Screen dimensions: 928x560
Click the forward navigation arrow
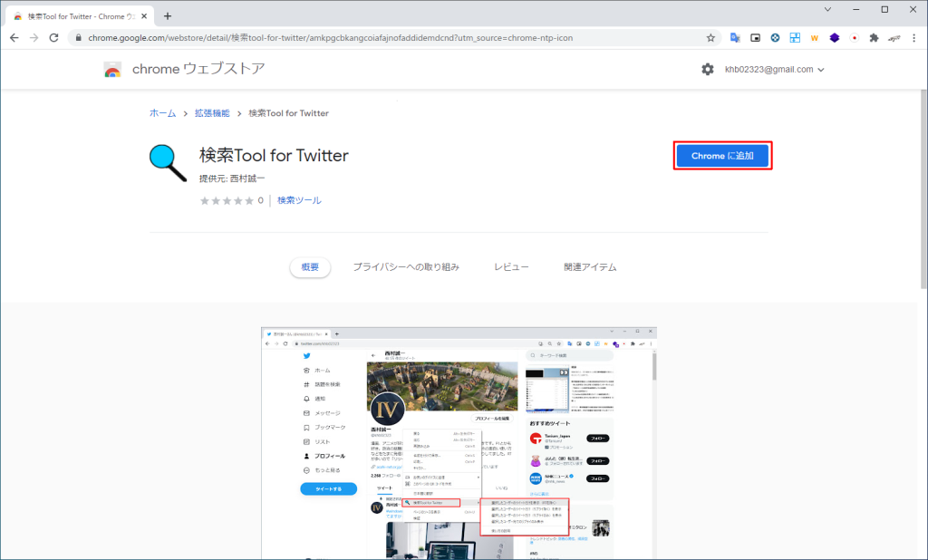[34, 38]
